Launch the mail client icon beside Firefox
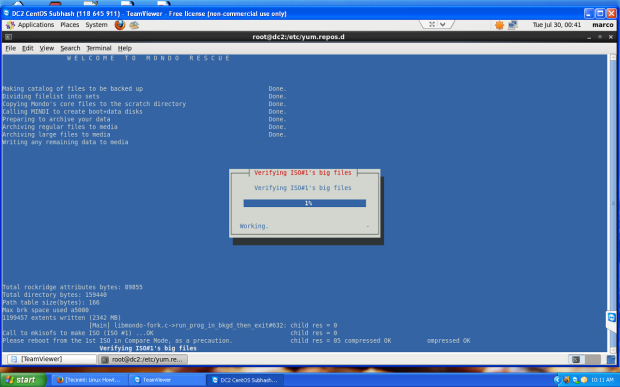 tap(134, 25)
